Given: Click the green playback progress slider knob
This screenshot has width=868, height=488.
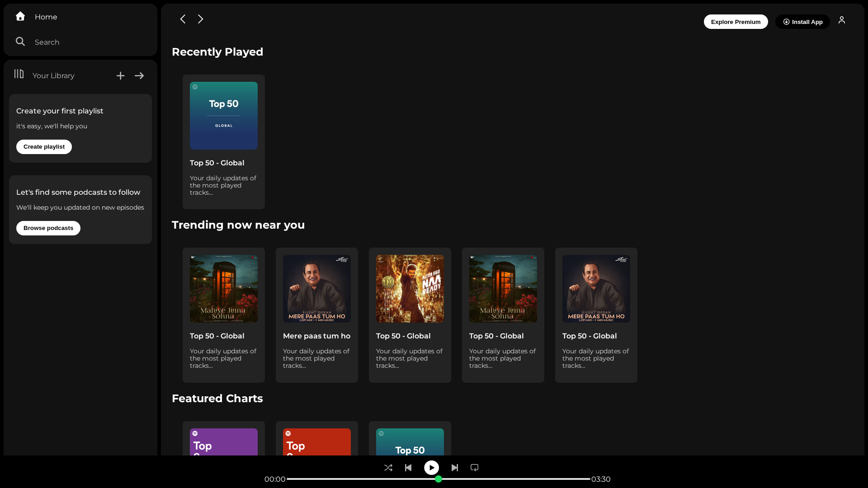Looking at the screenshot, I should click(x=439, y=479).
